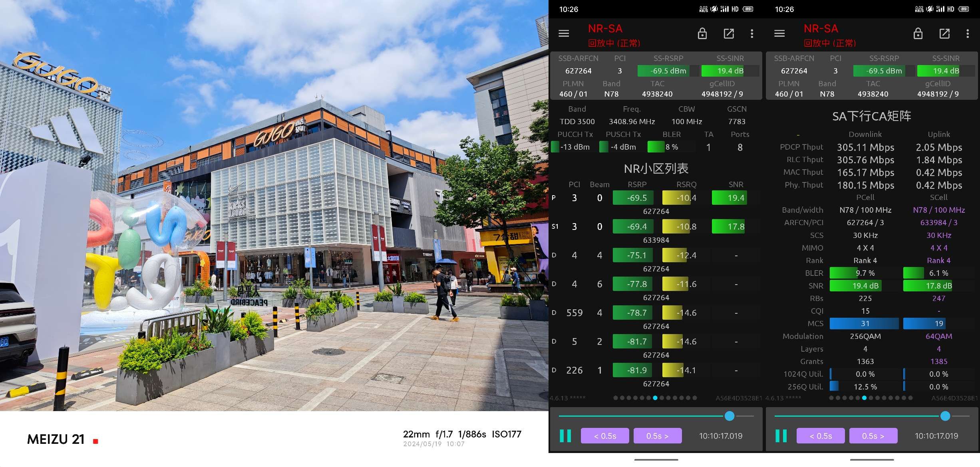Pause playback in left screen
Screen dimensions: 980x467
pos(565,436)
